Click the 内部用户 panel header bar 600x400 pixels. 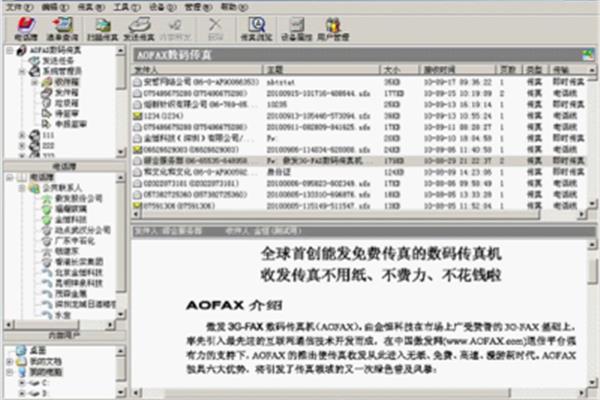(64, 335)
